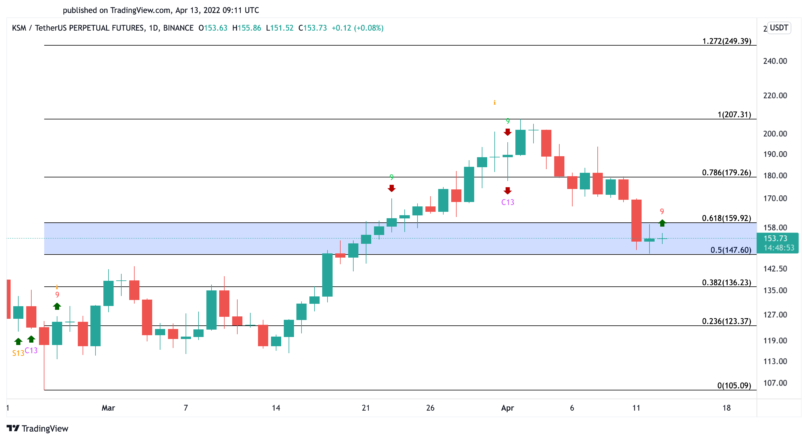Click the Mar label on the time axis

tap(108, 408)
